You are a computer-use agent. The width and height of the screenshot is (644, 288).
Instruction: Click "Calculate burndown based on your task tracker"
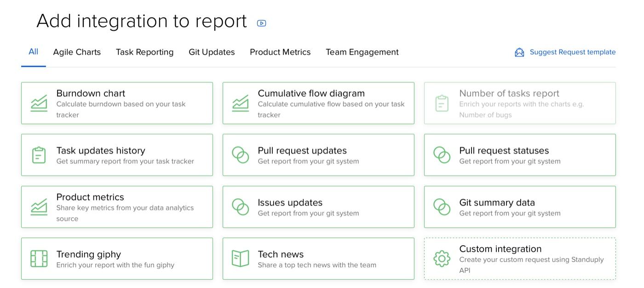pyautogui.click(x=121, y=109)
